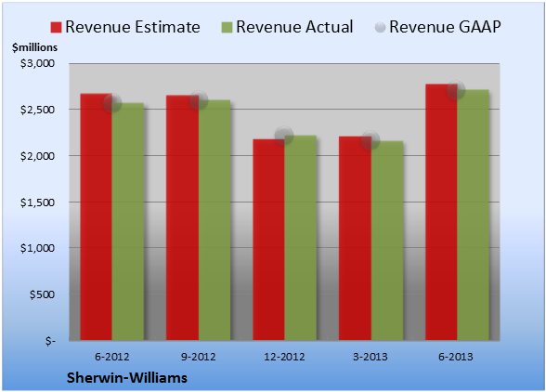Click the gray Revenue GAAP legend marker

tap(381, 27)
